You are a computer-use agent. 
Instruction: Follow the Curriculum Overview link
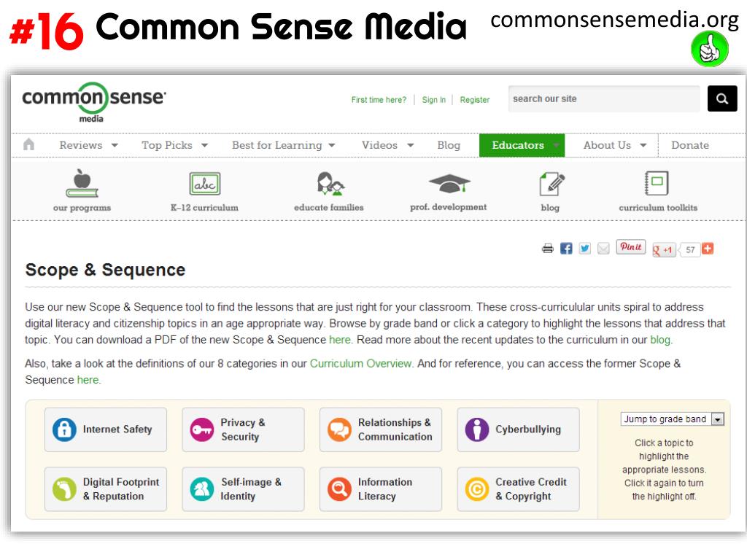click(360, 363)
